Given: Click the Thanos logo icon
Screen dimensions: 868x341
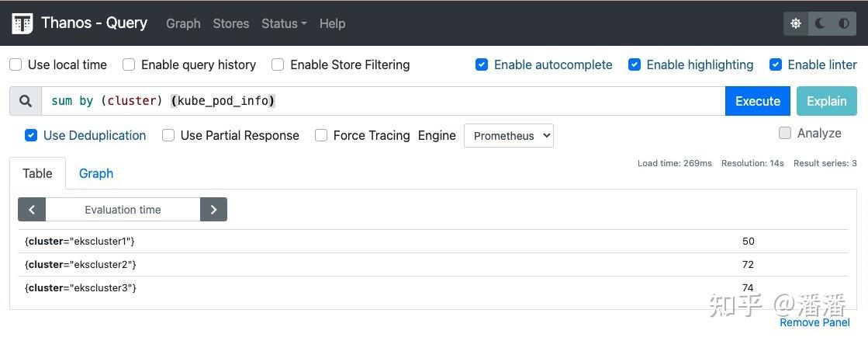Looking at the screenshot, I should point(22,23).
